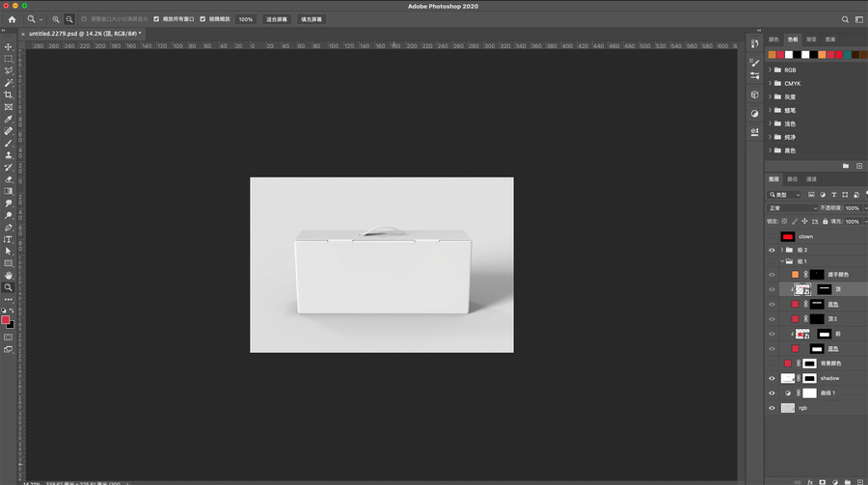Select the Crop tool
Viewport: 868px width, 485px height.
9,94
